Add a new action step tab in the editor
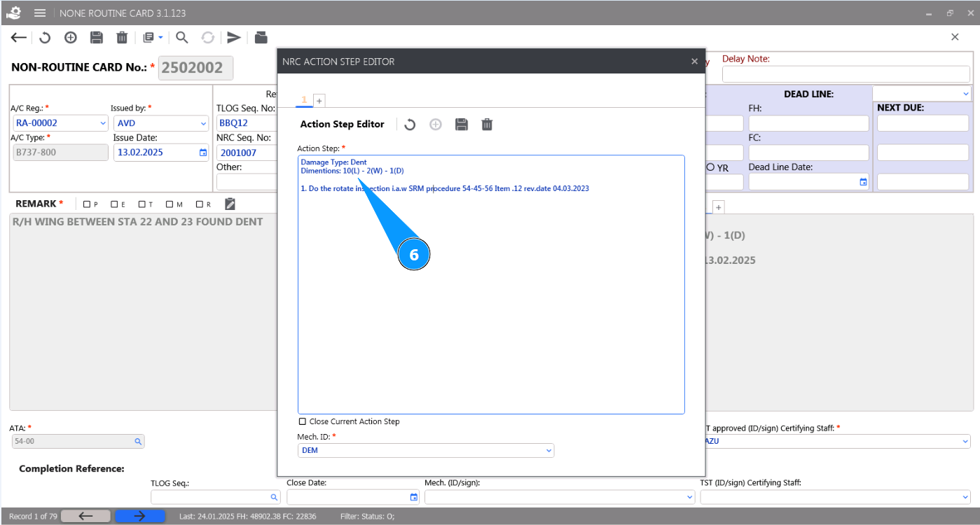 point(319,101)
